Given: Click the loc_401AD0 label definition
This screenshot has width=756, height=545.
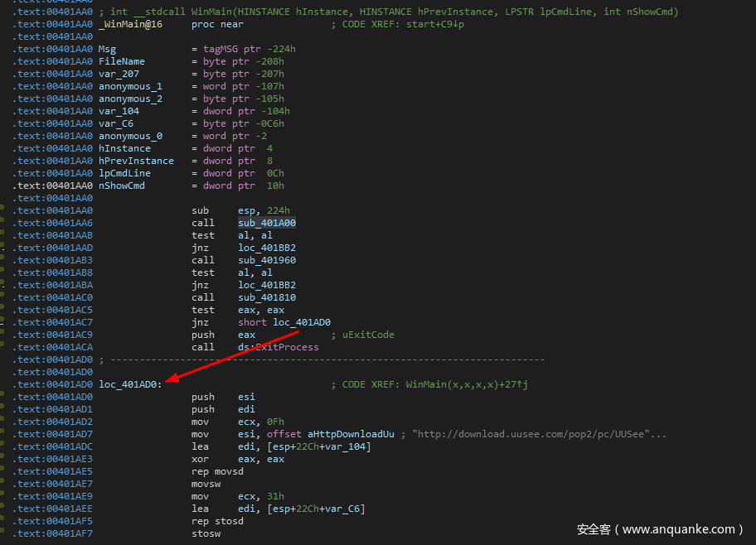Looking at the screenshot, I should [x=130, y=384].
